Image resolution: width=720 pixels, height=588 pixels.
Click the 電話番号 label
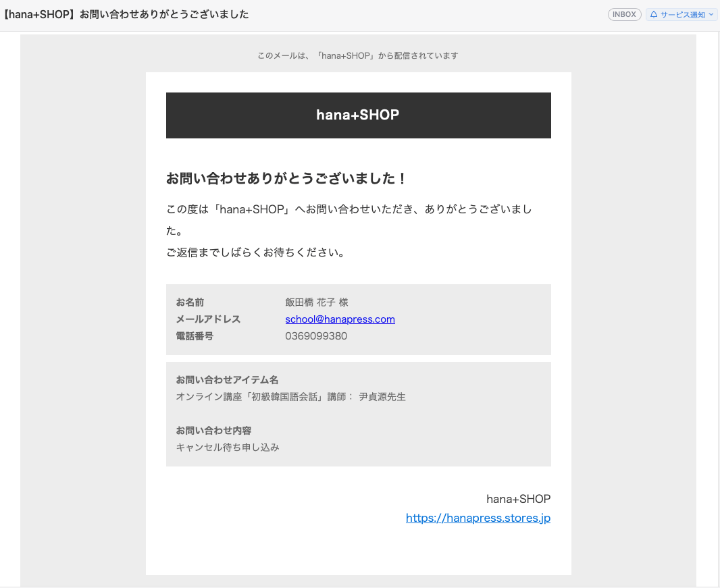pyautogui.click(x=195, y=336)
